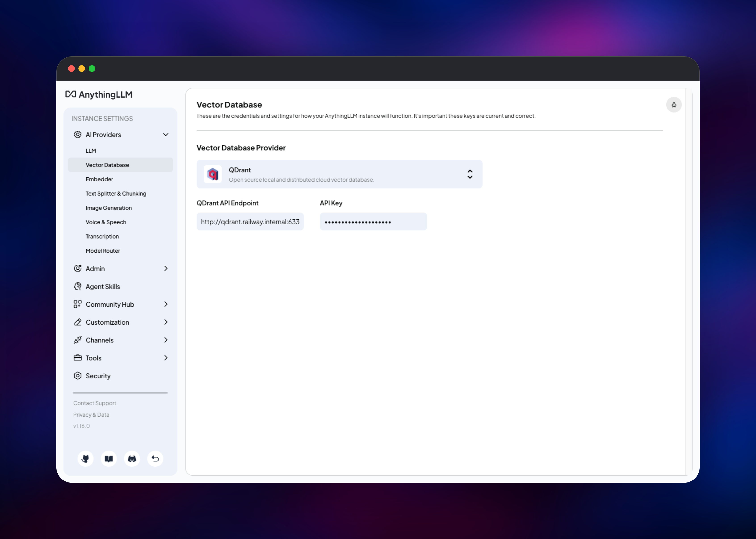Open the Privacy & Data link
The width and height of the screenshot is (756, 539).
pos(91,415)
